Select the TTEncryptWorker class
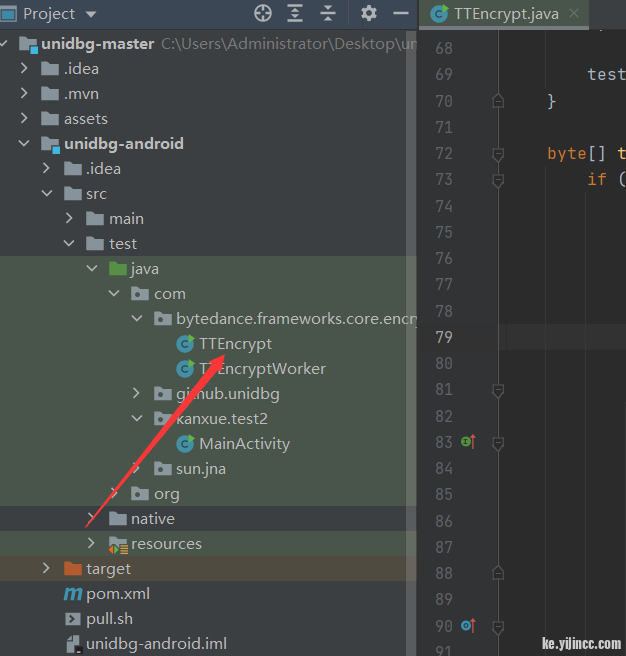The height and width of the screenshot is (656, 626). 262,369
